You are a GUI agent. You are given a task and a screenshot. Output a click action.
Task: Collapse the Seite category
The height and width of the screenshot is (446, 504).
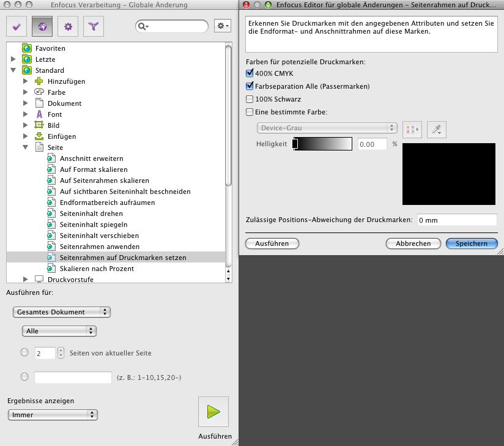[26, 147]
